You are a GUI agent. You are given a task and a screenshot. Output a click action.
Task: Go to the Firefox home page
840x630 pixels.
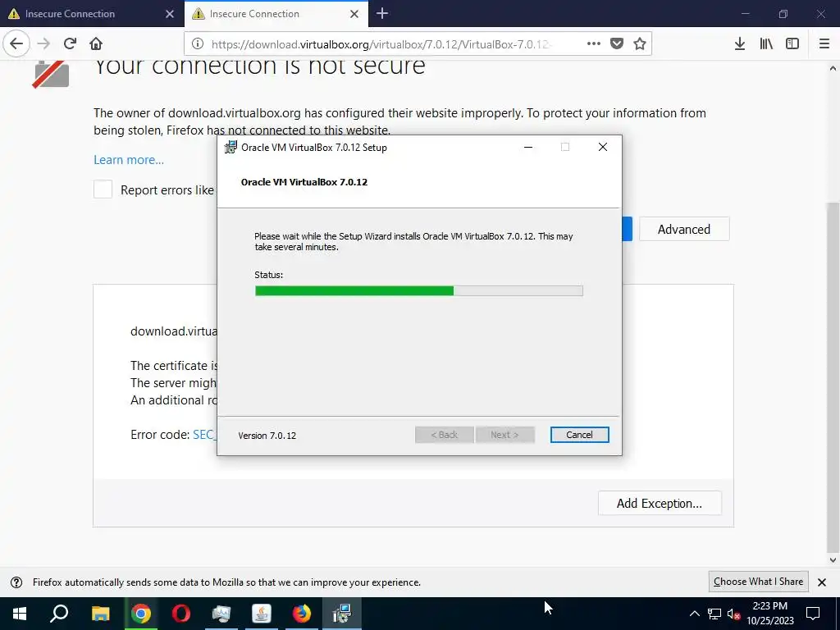[x=96, y=43]
